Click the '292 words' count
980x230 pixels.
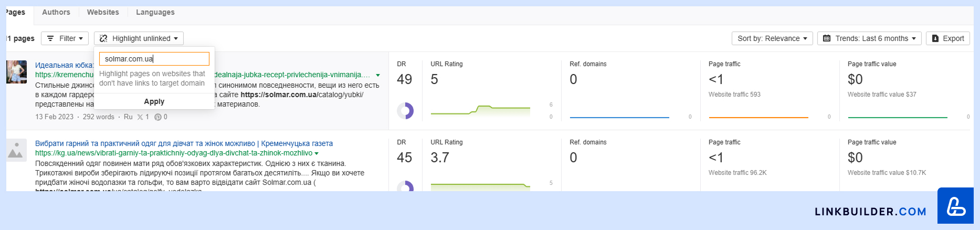coord(98,117)
